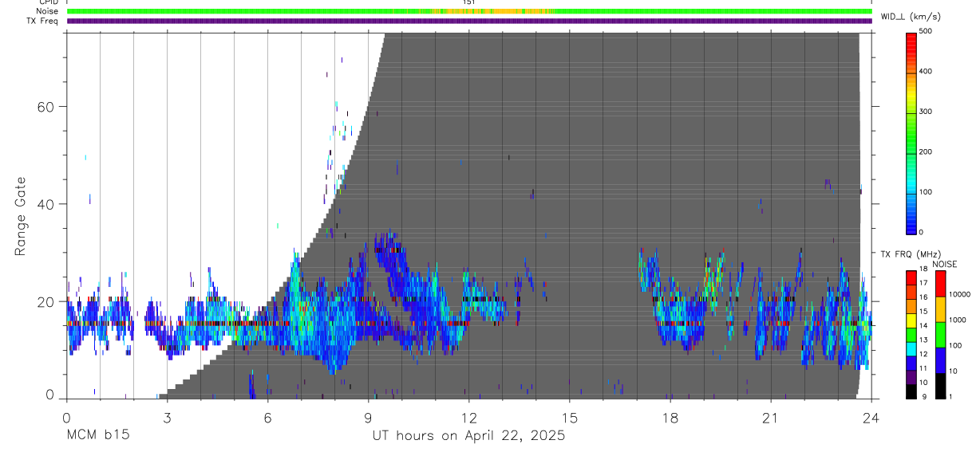Pick the red top segment of TX FRQ legend
980x452 pixels.
911,277
